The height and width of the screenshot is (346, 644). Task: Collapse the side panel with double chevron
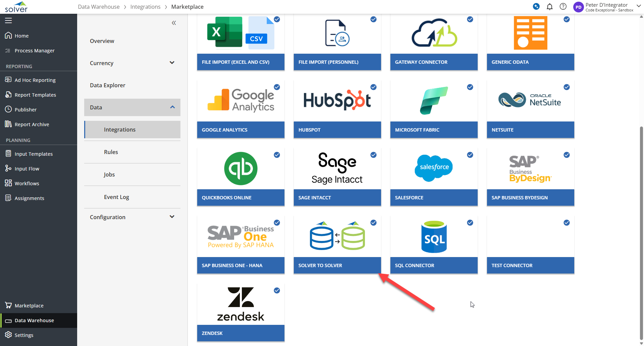(x=174, y=23)
